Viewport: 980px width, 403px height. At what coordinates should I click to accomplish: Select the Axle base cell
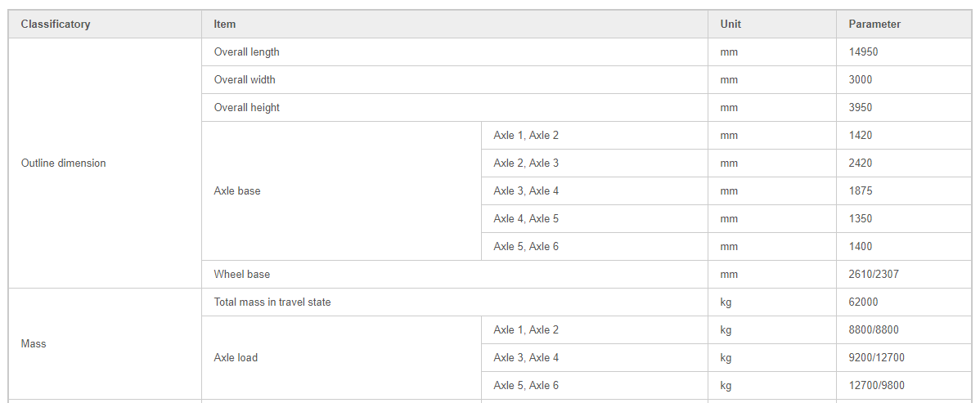click(x=342, y=190)
